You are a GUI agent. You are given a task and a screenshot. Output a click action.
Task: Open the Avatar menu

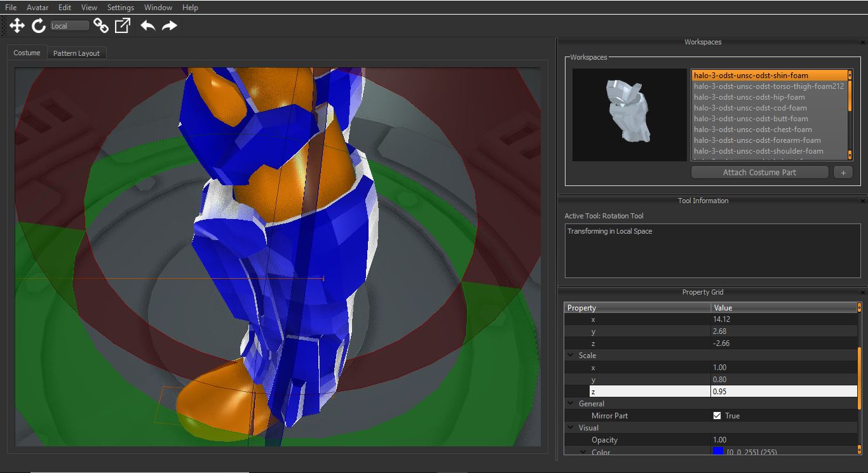click(x=37, y=8)
